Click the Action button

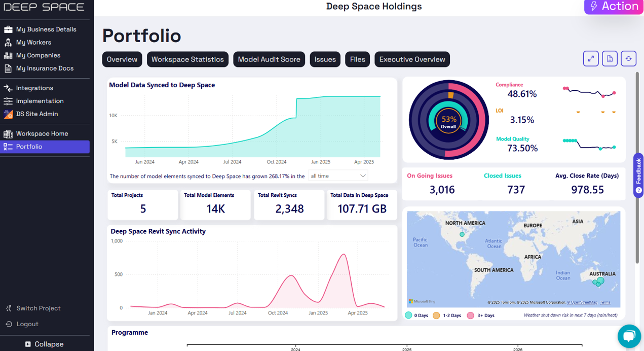(x=614, y=7)
